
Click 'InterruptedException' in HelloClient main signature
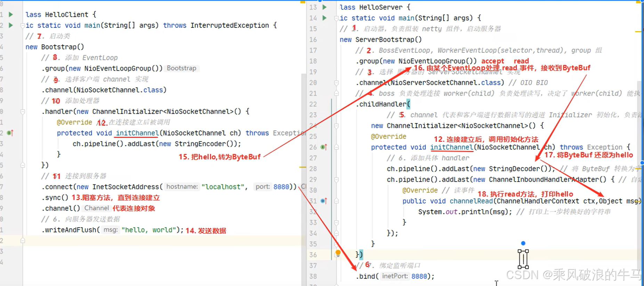tap(230, 25)
